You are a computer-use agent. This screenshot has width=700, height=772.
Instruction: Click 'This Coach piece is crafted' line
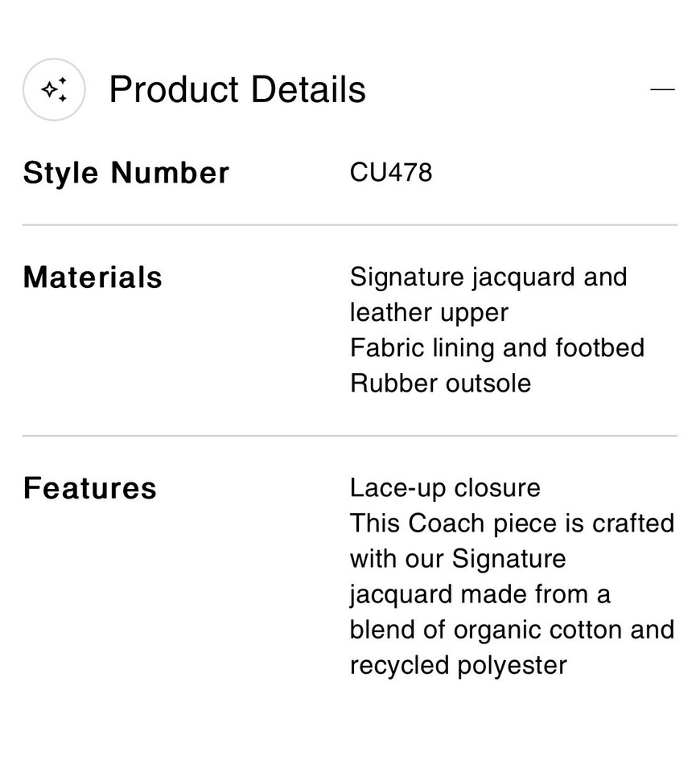coord(512,524)
